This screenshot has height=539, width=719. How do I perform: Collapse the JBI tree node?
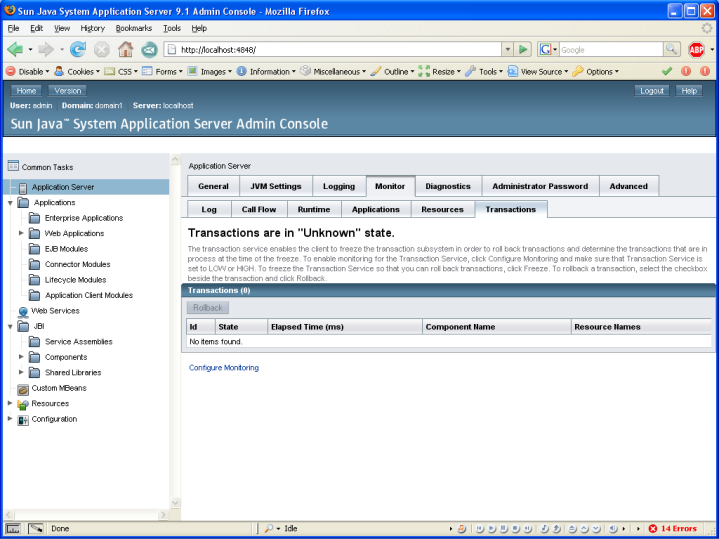10,327
